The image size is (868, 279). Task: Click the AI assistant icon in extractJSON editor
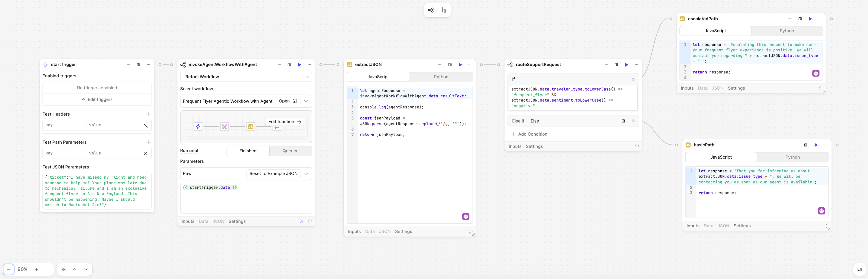tap(465, 216)
